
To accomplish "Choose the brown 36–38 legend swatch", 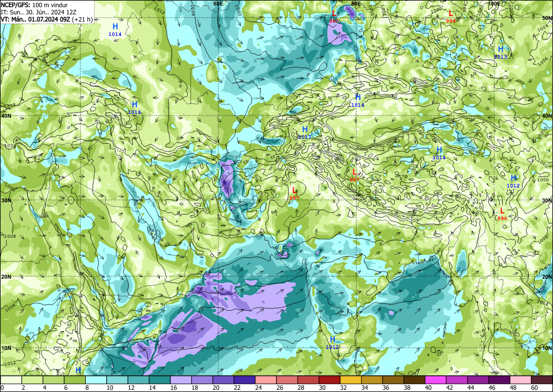I will click(x=393, y=380).
